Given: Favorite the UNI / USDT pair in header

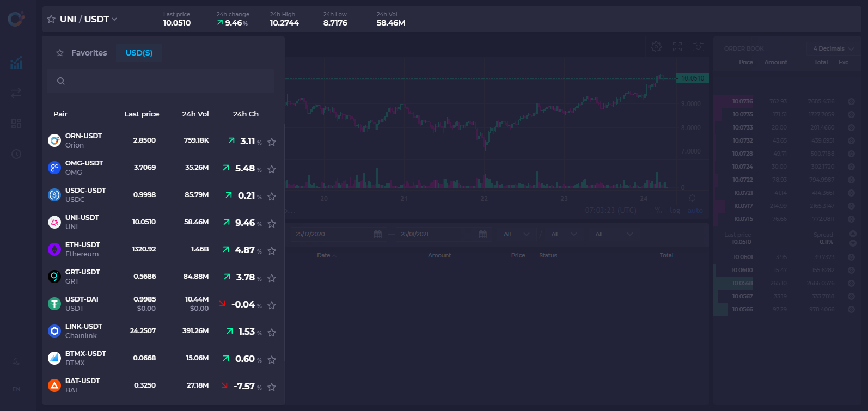Looking at the screenshot, I should coord(51,19).
